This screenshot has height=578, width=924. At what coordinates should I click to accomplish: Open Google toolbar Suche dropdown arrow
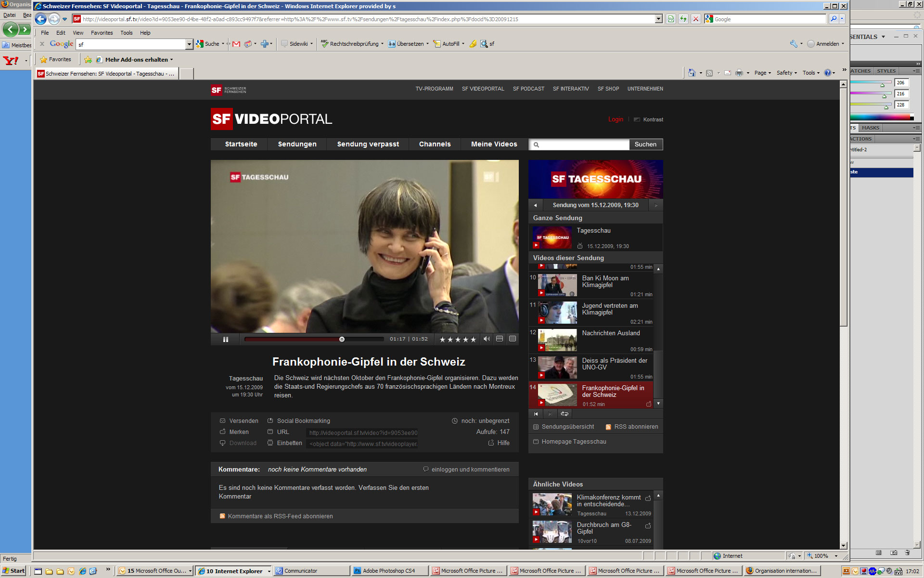click(223, 44)
